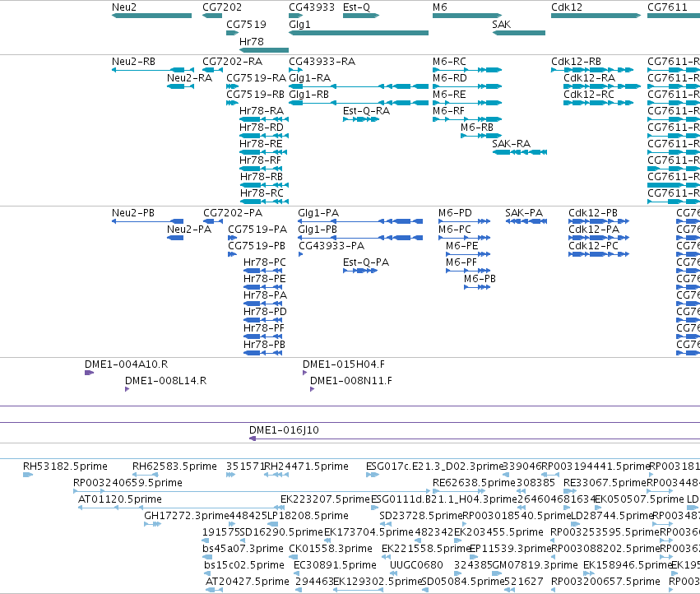700x594 pixels.
Task: Click the DME1-008L14.R clone end label
Action: click(x=165, y=381)
